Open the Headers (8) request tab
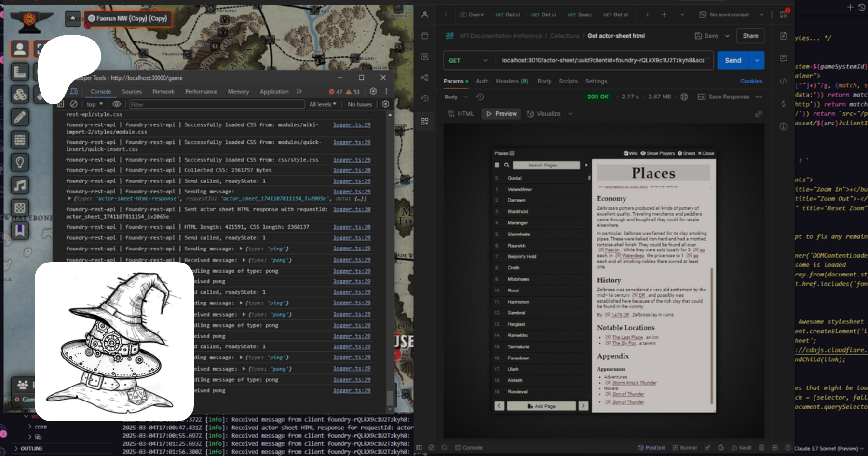The width and height of the screenshot is (868, 456). tap(512, 81)
